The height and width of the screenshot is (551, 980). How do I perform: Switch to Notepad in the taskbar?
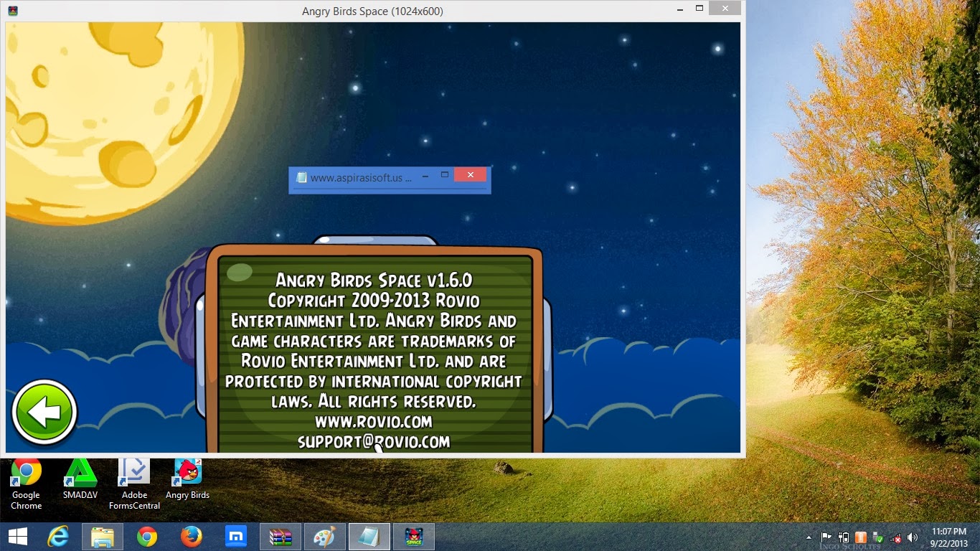pyautogui.click(x=369, y=537)
